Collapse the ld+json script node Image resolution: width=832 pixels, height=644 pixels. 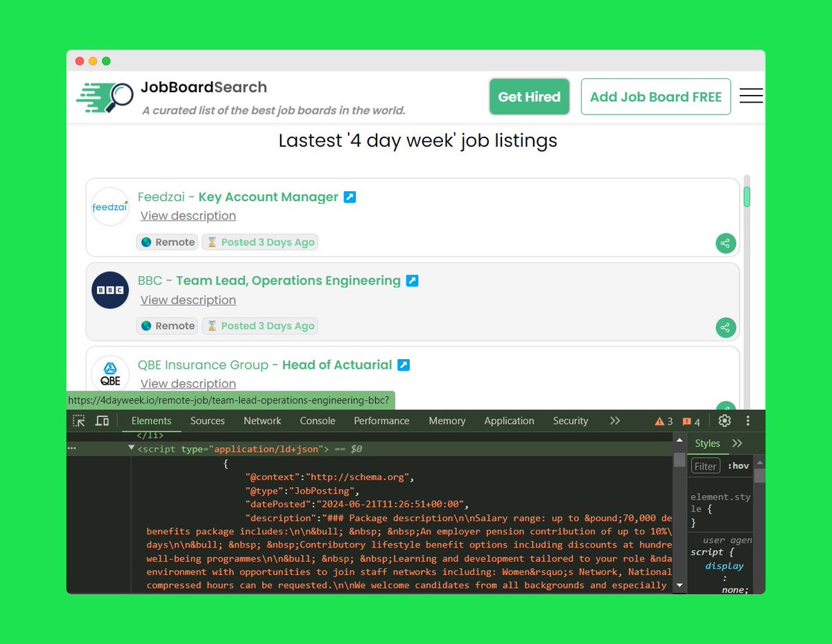point(132,449)
